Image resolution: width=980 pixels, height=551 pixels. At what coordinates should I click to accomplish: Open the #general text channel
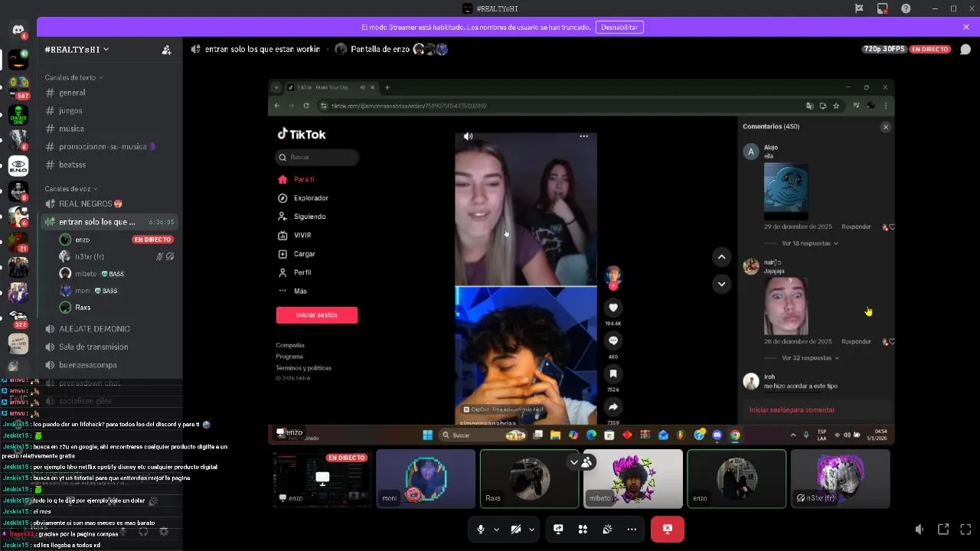point(109,93)
